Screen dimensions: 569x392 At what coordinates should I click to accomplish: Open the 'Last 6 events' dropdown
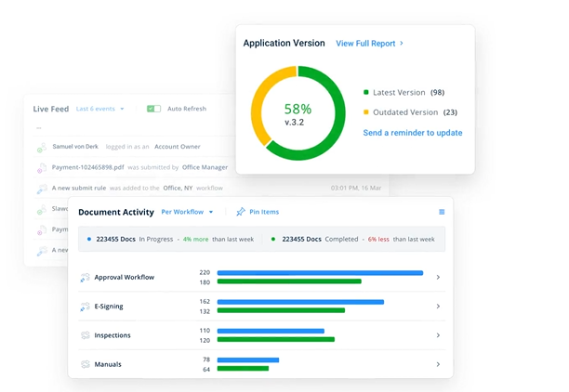[x=99, y=109]
